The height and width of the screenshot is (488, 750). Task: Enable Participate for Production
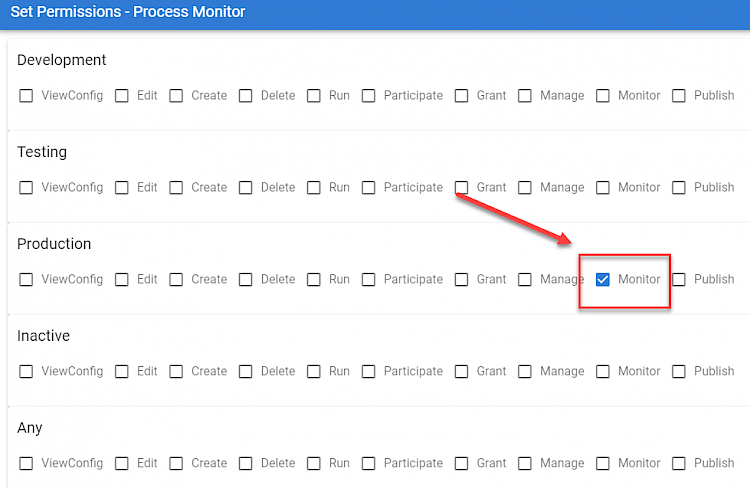click(369, 279)
